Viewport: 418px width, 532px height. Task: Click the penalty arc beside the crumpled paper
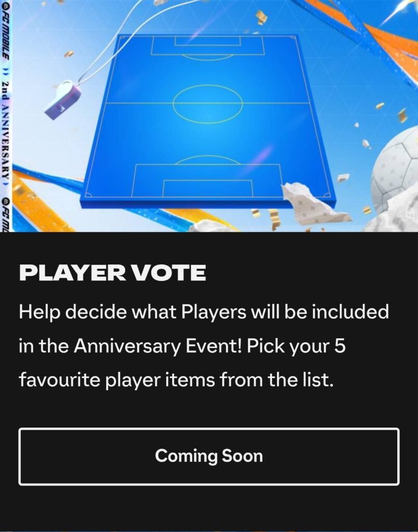pos(207,160)
